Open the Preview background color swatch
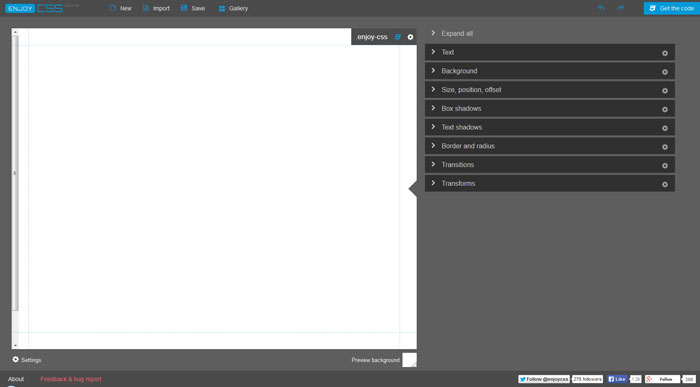700x387 pixels. tap(409, 360)
